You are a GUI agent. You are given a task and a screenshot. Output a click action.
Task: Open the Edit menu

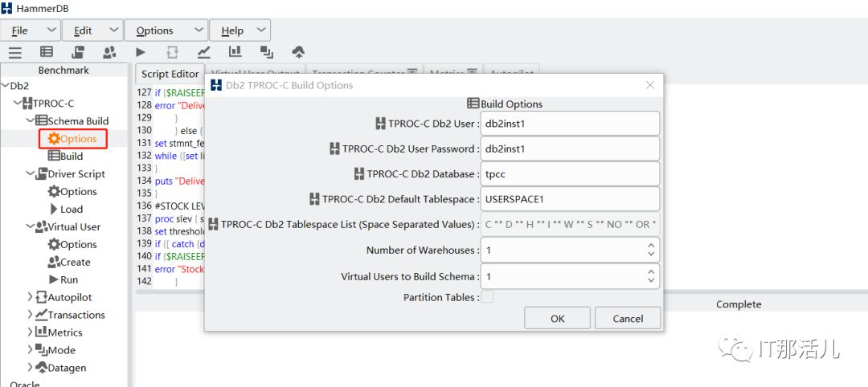point(92,31)
